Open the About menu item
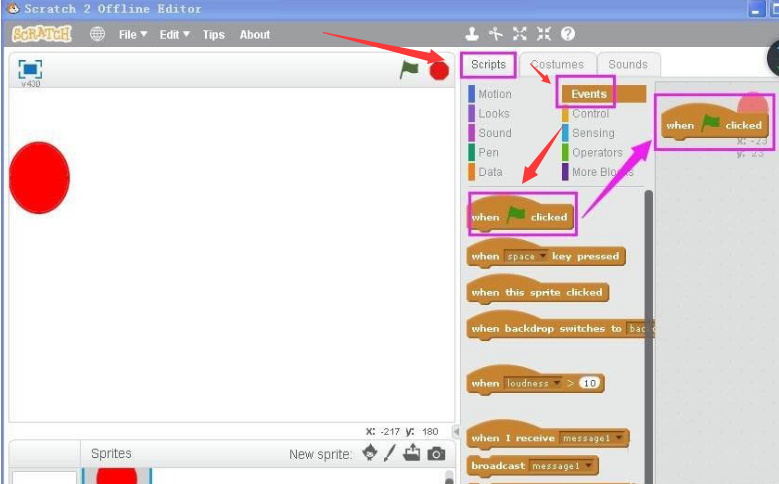 255,34
